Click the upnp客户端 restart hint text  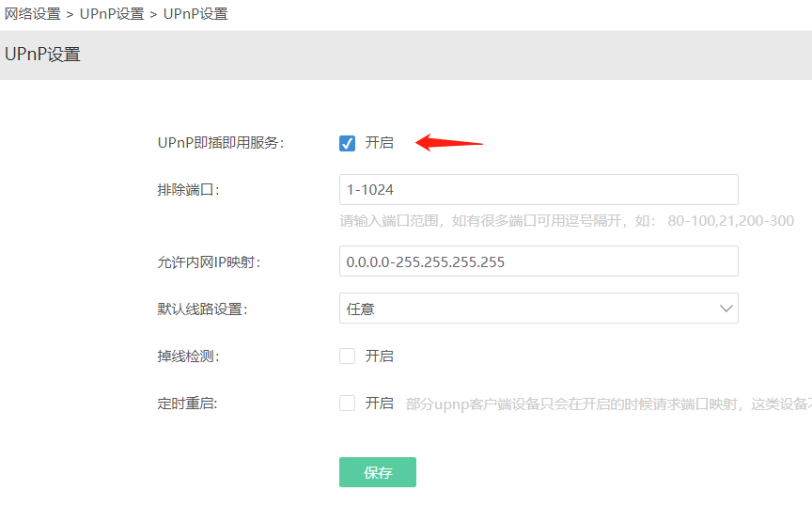(608, 404)
